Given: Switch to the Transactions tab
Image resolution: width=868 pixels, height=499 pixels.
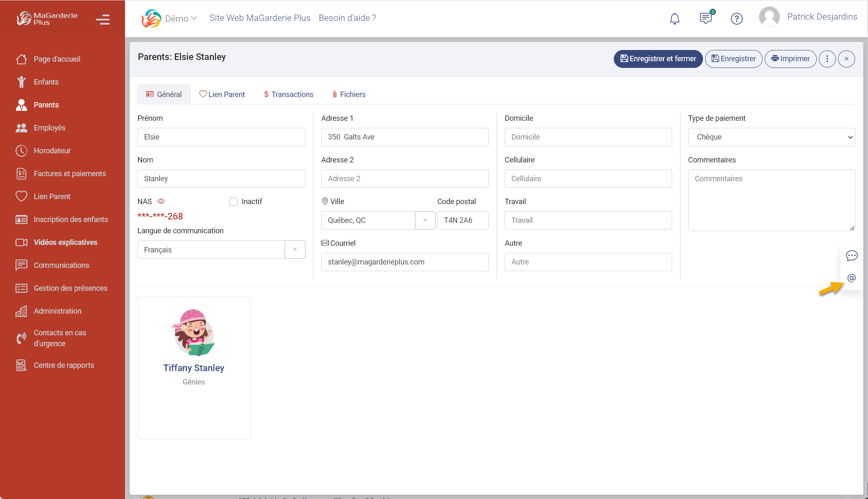Looking at the screenshot, I should point(288,94).
